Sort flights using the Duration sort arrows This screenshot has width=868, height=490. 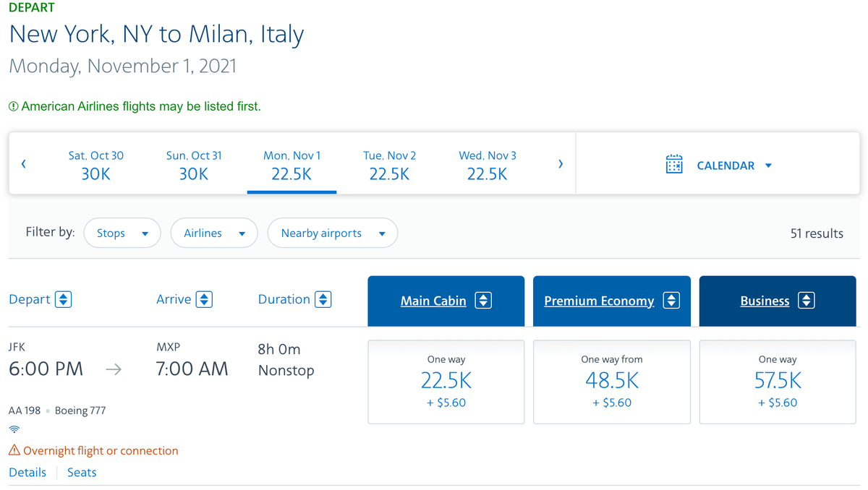tap(323, 298)
